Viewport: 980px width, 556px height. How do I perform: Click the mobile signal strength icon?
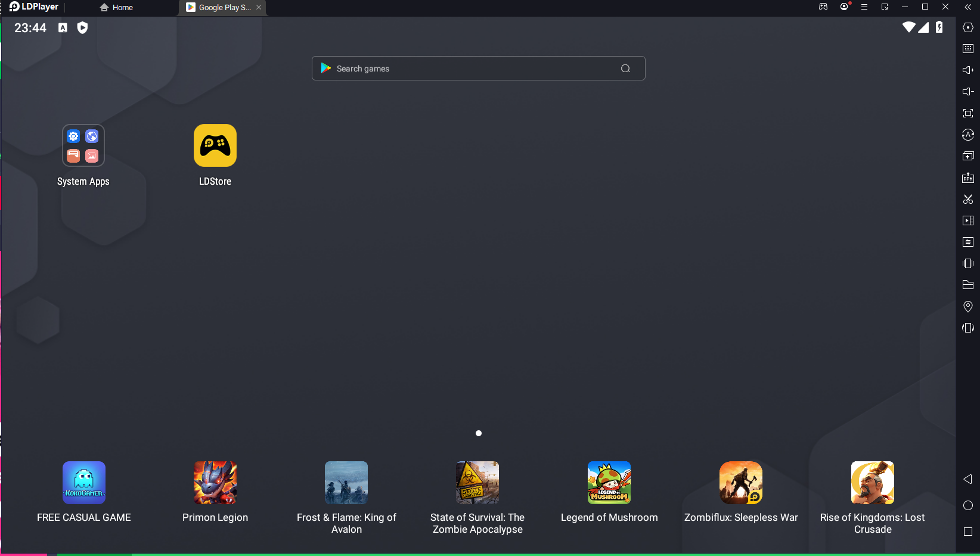[923, 27]
